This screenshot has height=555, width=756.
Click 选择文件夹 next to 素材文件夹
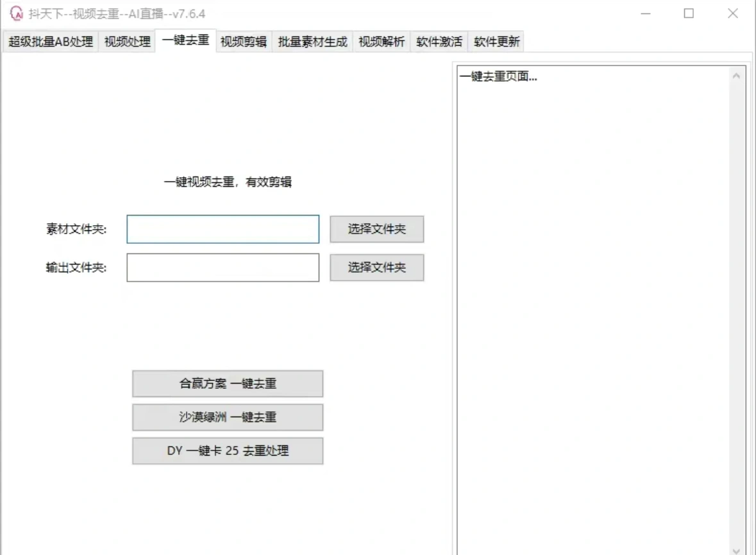pos(376,229)
